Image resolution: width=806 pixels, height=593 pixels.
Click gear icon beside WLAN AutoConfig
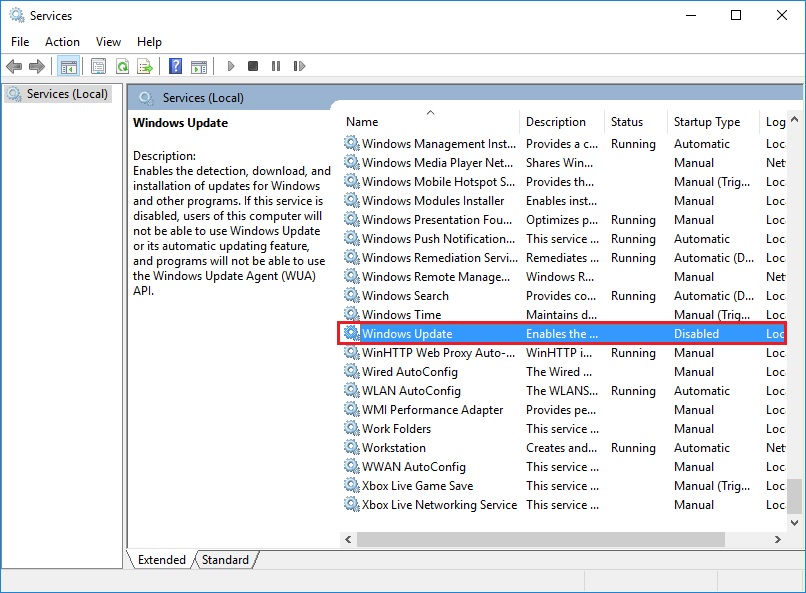click(x=352, y=390)
